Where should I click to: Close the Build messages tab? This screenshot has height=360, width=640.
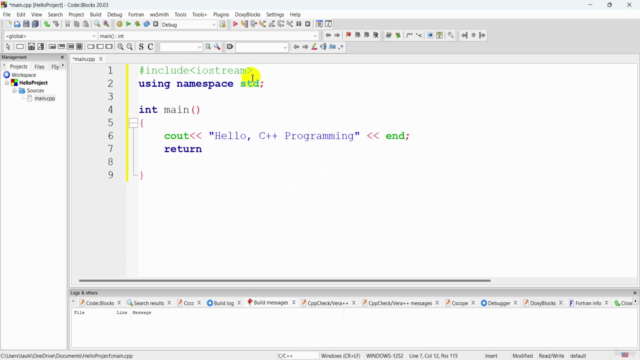click(x=293, y=302)
